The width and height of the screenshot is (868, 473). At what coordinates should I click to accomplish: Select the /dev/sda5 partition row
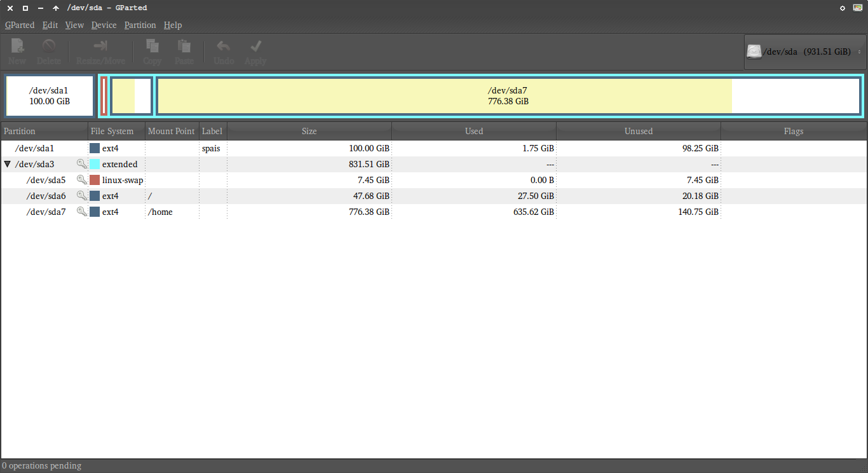point(434,180)
